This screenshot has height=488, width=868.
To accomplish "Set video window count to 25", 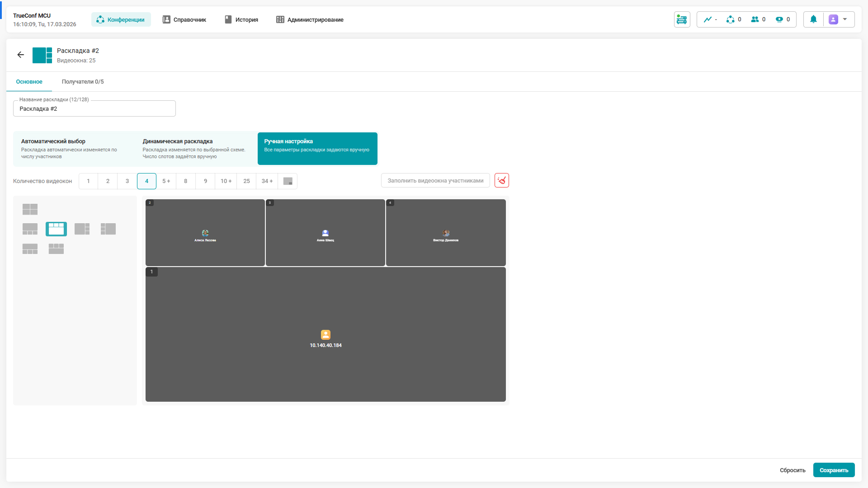I will (x=246, y=181).
